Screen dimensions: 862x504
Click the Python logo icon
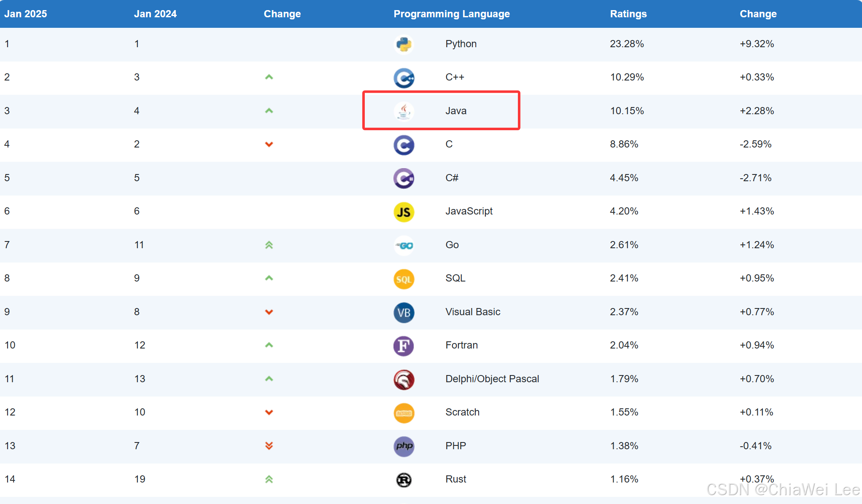(404, 44)
